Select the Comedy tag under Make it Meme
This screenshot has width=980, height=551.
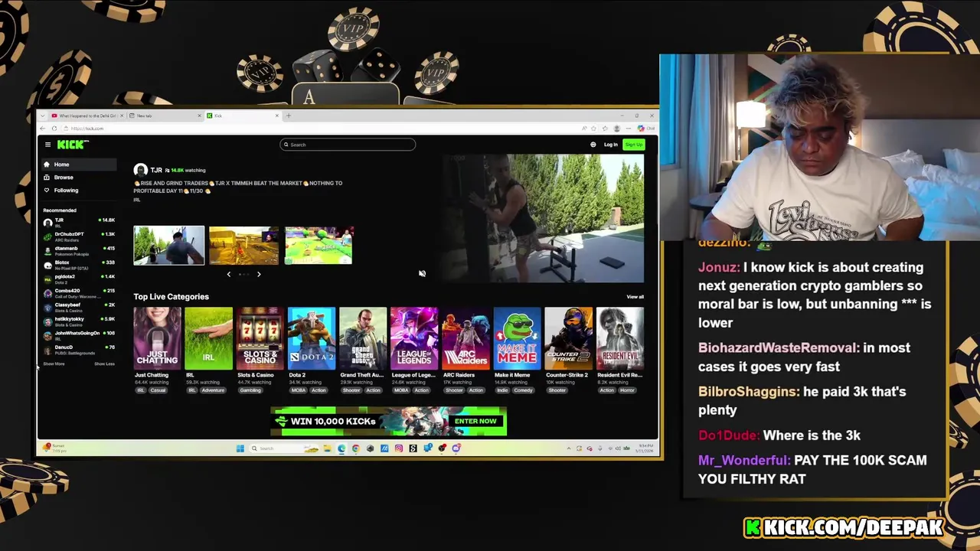tap(523, 390)
